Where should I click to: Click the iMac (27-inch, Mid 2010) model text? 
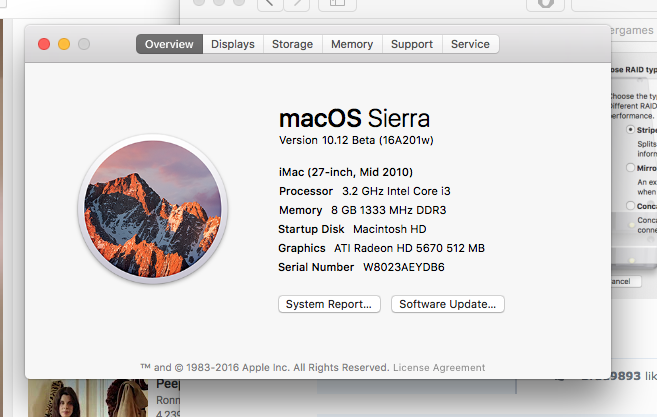point(346,172)
